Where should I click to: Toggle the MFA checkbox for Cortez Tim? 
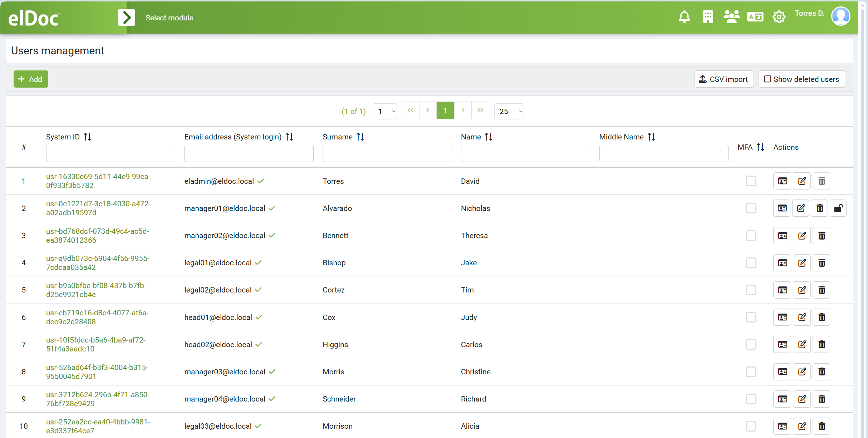(751, 290)
